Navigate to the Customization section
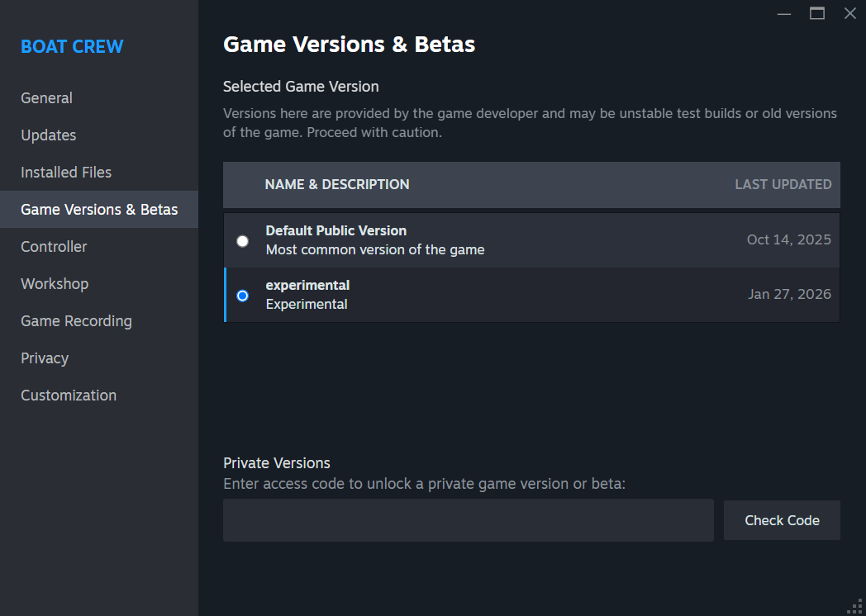 pos(69,396)
